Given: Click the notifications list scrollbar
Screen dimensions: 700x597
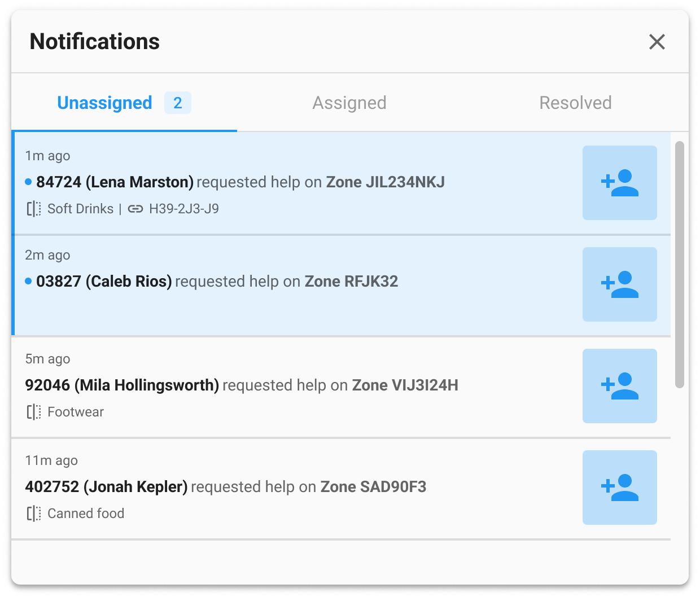Looking at the screenshot, I should coord(680,264).
